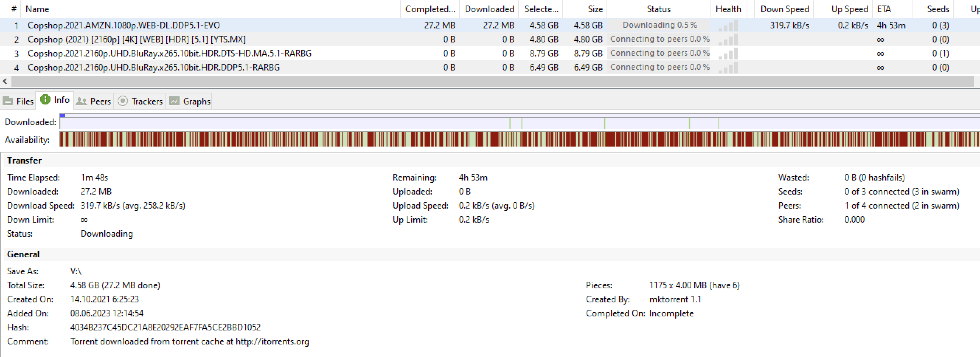980x357 pixels.
Task: Sort by Down Speed column header
Action: click(784, 9)
